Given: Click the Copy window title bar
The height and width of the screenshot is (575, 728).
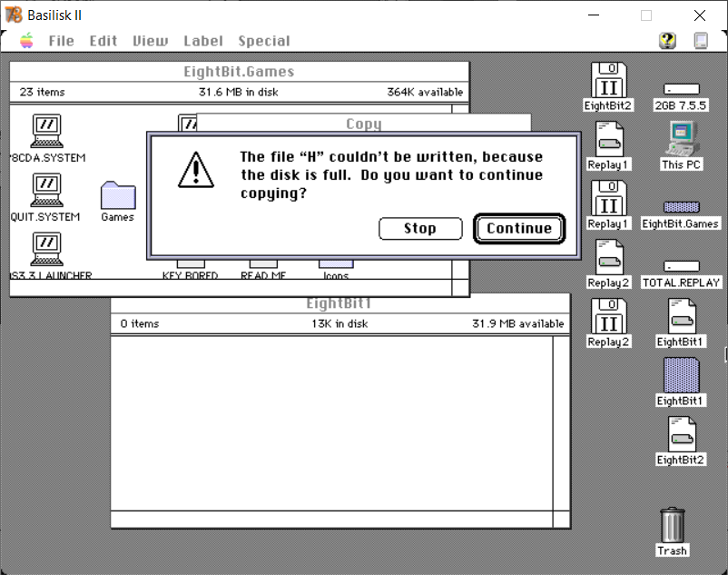Looking at the screenshot, I should pyautogui.click(x=363, y=124).
